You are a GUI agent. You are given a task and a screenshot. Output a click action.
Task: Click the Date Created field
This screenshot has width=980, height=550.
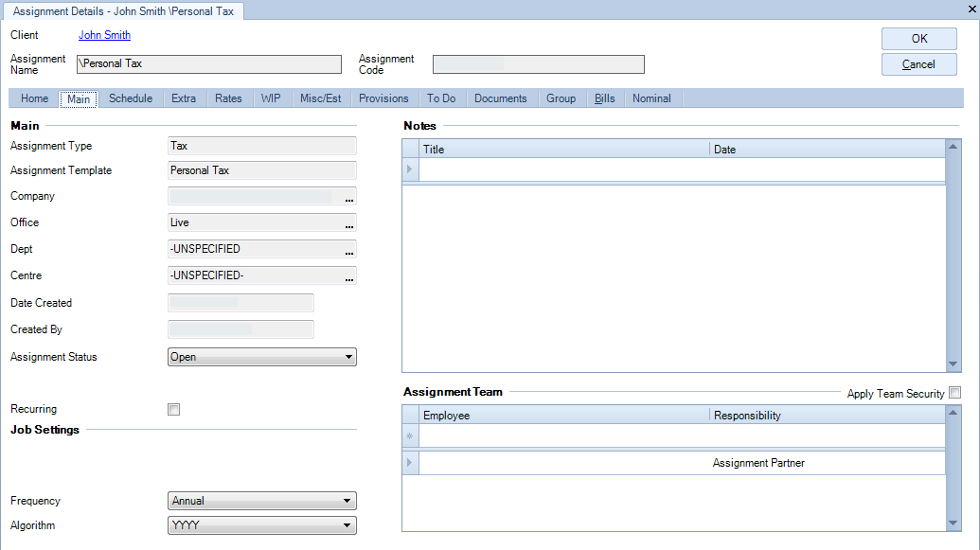tap(241, 303)
